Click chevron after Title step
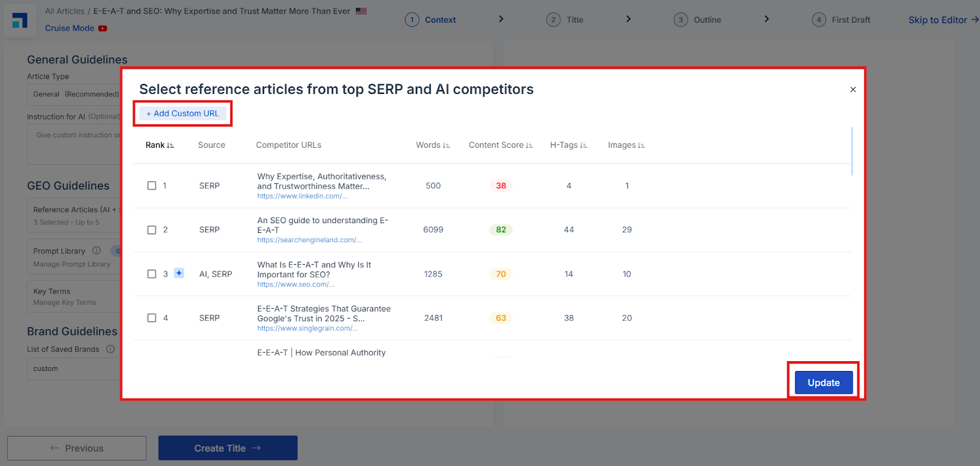980x466 pixels. point(628,19)
